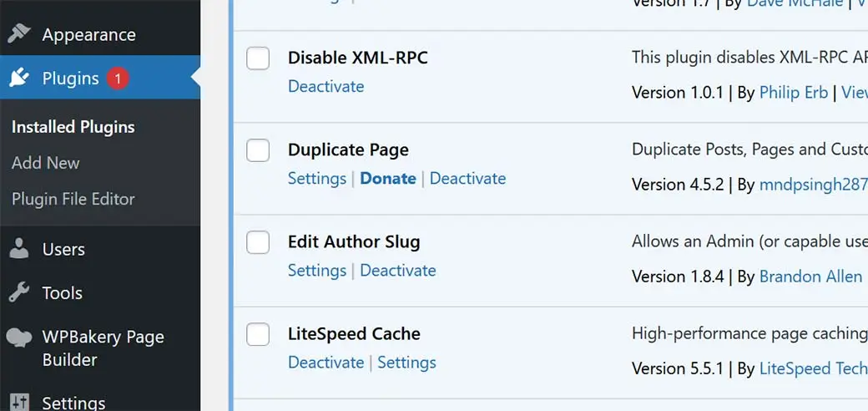This screenshot has width=868, height=411.
Task: Go to Add New plugin page
Action: tap(45, 163)
